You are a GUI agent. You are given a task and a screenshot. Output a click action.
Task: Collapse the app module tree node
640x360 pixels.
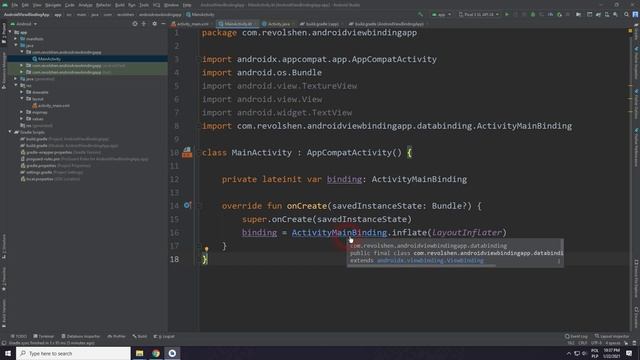[10, 32]
